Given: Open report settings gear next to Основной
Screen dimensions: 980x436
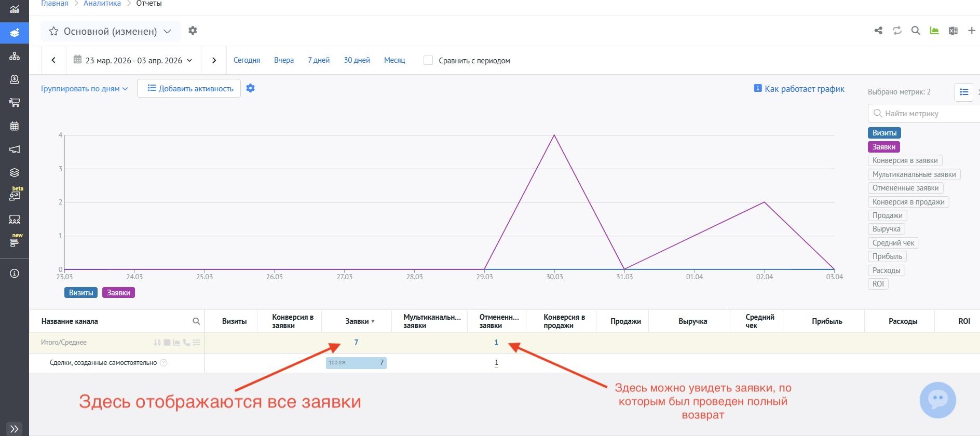Looking at the screenshot, I should click(x=193, y=31).
